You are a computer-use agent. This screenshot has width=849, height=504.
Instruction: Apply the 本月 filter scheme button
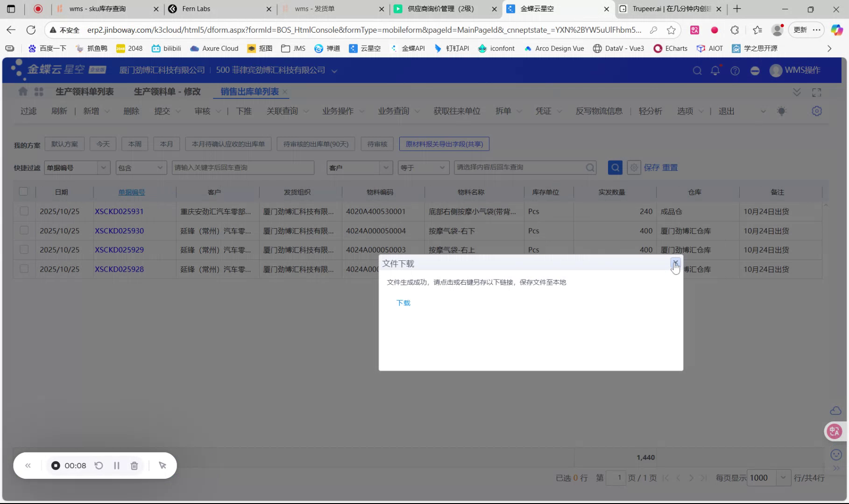pos(166,144)
